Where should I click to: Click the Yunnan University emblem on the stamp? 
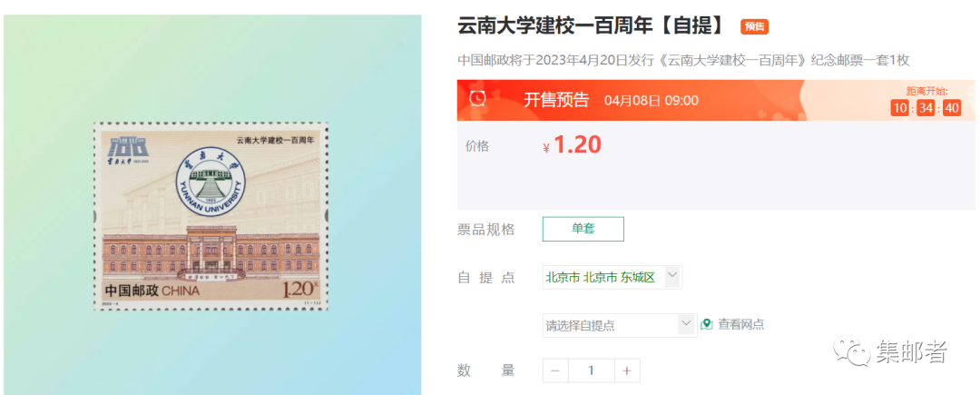click(210, 182)
